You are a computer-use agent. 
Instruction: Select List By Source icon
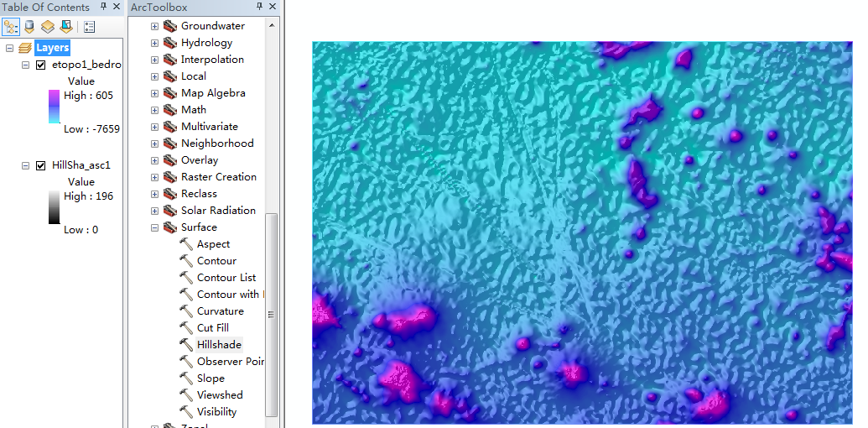(x=29, y=26)
